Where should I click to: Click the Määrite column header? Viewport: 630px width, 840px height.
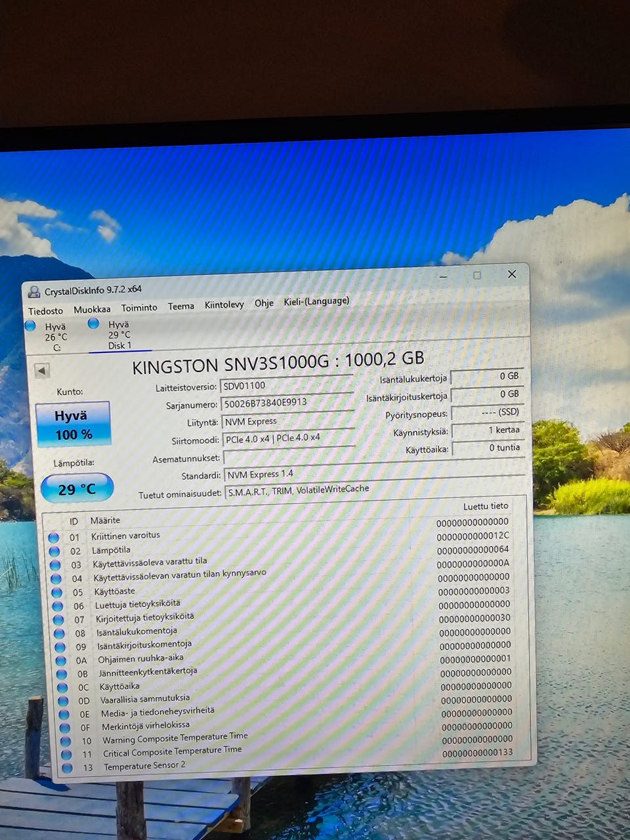pos(106,520)
